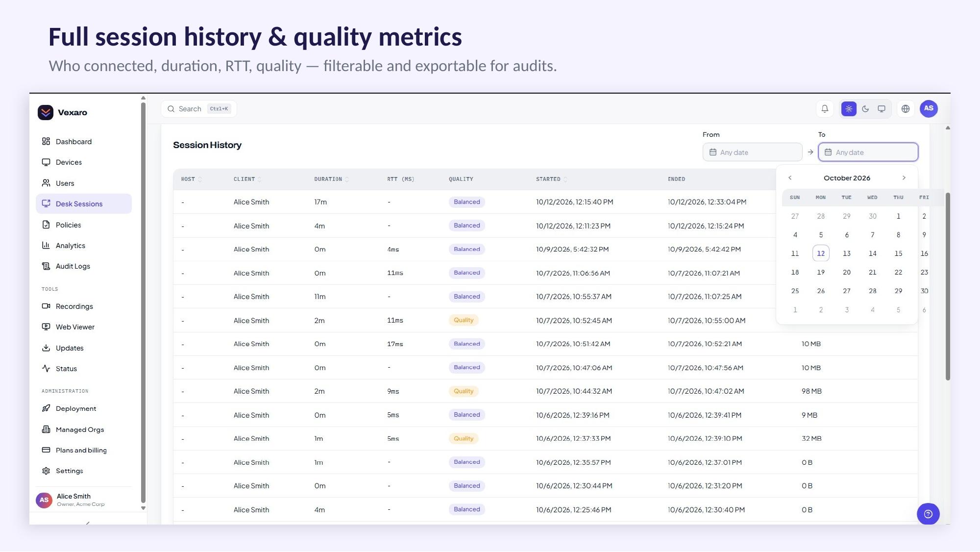Open the AS user avatar menu
The height and width of the screenshot is (552, 980).
(x=929, y=109)
